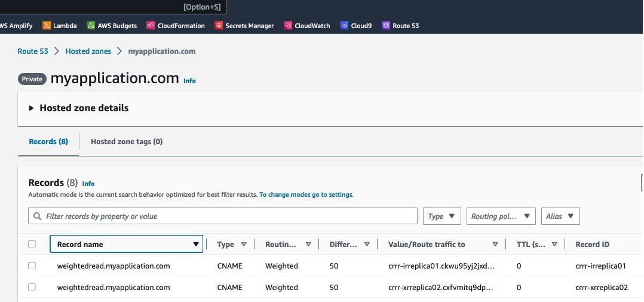Tick checkbox for crrr-xrreplica02 record row

point(32,287)
